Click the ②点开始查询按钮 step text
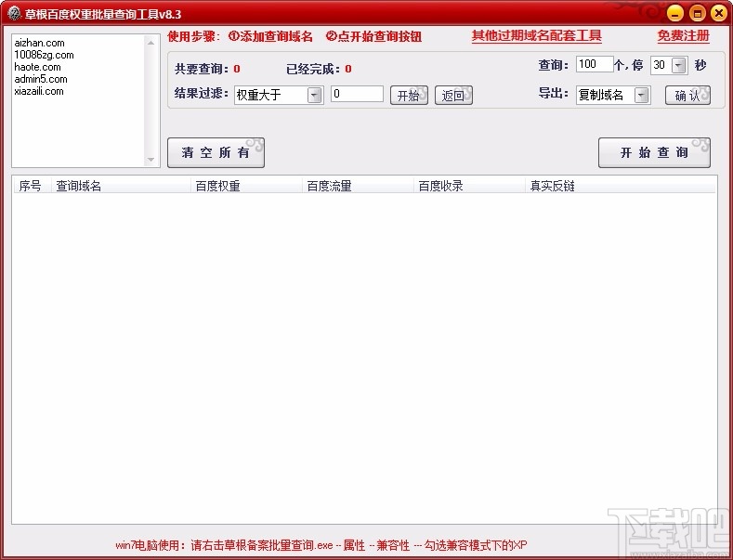 click(x=374, y=36)
